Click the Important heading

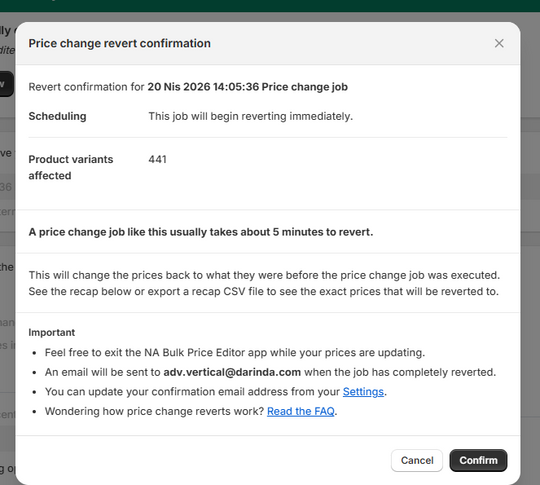click(52, 332)
